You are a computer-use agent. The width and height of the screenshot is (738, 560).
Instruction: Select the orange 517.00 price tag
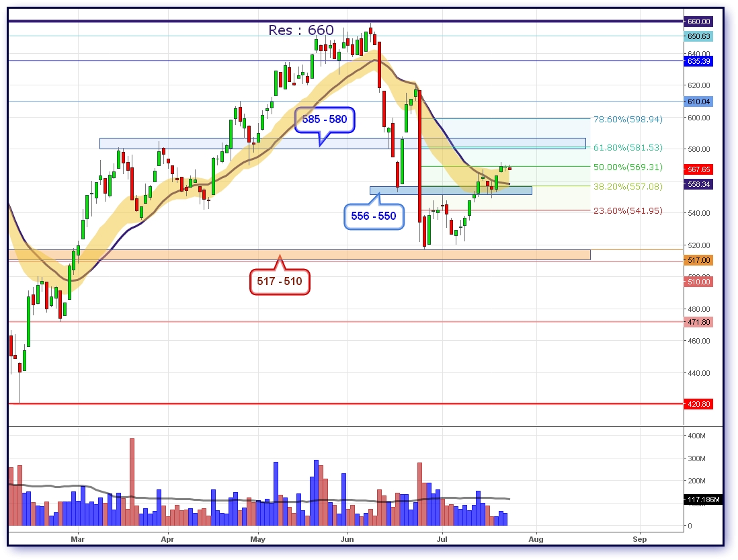[x=699, y=260]
